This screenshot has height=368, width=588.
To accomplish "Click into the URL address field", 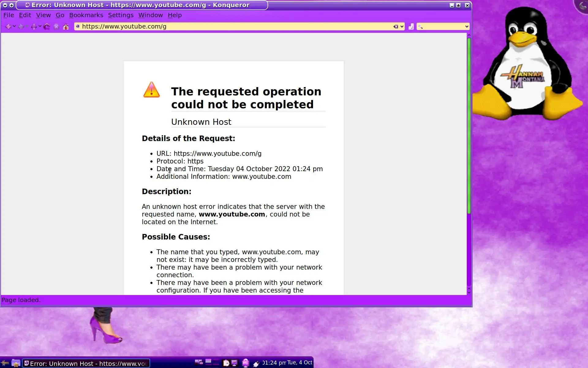I will point(233,27).
